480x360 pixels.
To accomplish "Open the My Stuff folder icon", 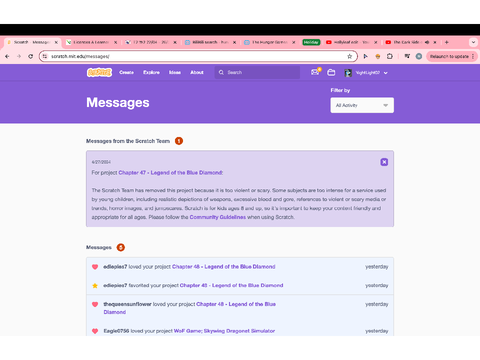I will 331,72.
